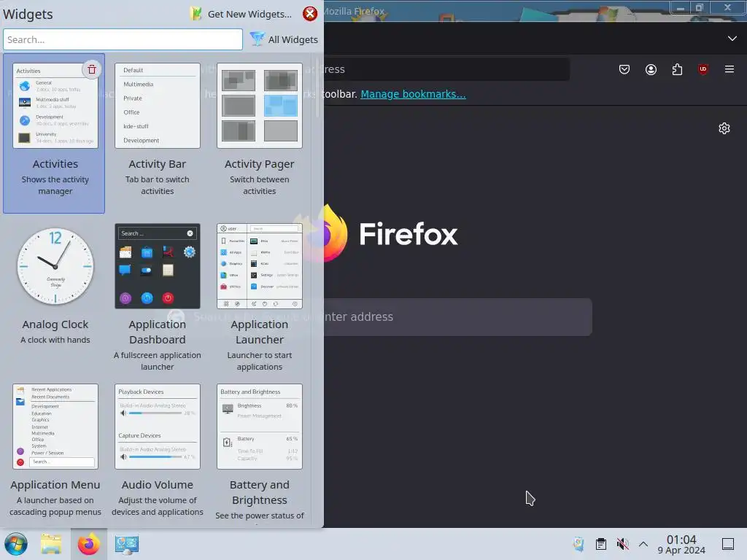The image size is (747, 560).
Task: Click Show Desktop button in taskbar
Action: 728,544
